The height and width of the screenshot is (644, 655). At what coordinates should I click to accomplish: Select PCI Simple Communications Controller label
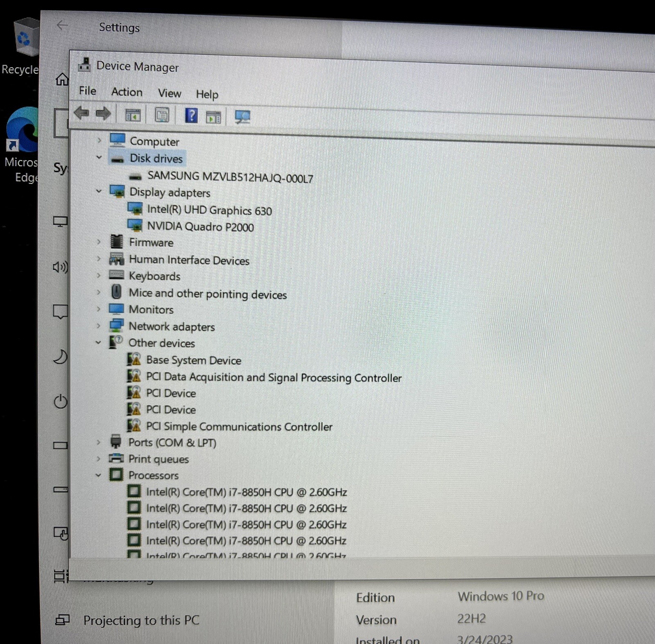[239, 426]
